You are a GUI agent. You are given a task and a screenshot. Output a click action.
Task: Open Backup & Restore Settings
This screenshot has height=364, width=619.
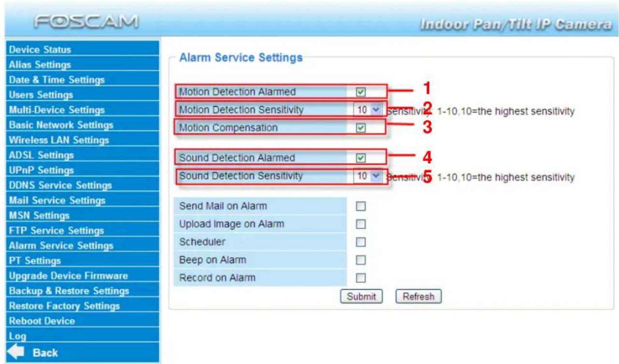click(x=82, y=291)
